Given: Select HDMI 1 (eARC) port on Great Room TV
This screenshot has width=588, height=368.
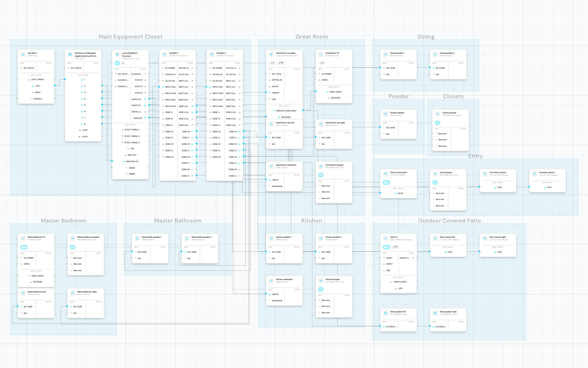Looking at the screenshot, I should [334, 92].
